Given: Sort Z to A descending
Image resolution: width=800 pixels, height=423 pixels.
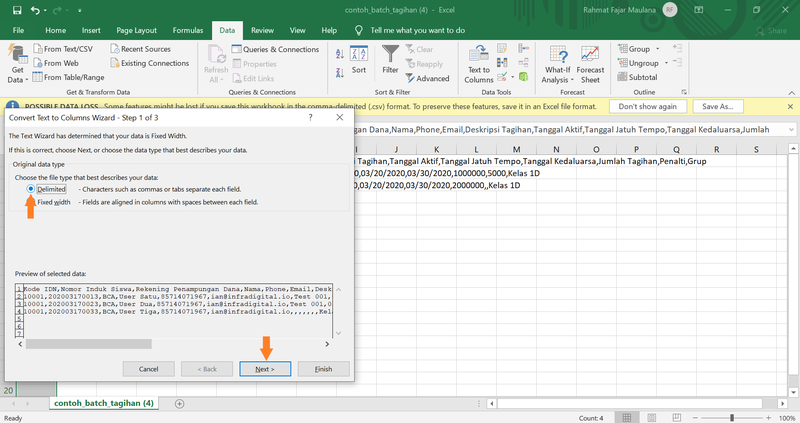Looking at the screenshot, I should pyautogui.click(x=340, y=73).
